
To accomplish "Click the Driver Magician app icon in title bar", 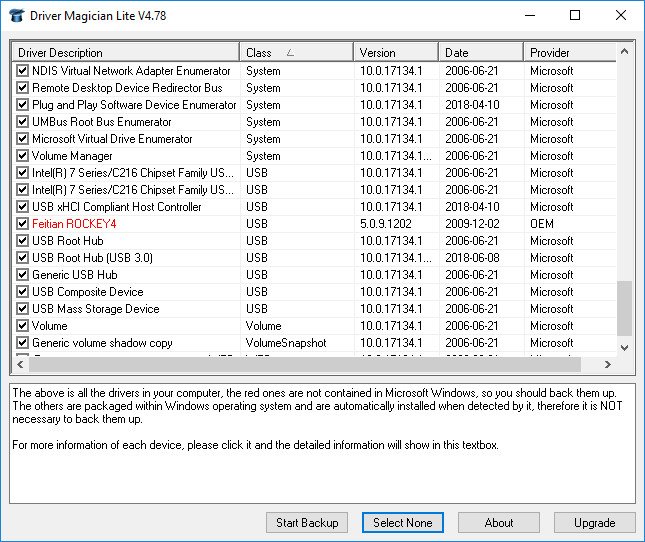I will (x=15, y=15).
